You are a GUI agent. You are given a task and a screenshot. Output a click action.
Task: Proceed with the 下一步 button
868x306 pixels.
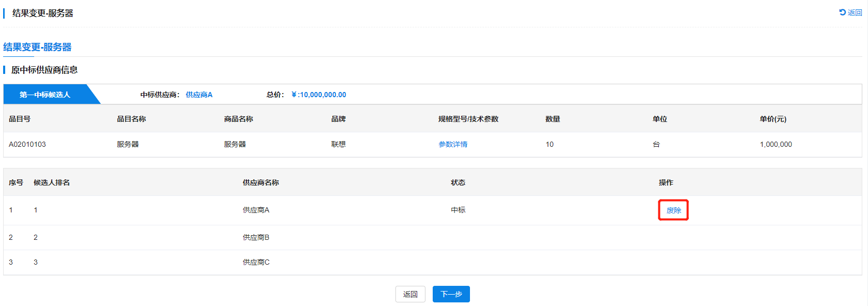[x=451, y=294]
